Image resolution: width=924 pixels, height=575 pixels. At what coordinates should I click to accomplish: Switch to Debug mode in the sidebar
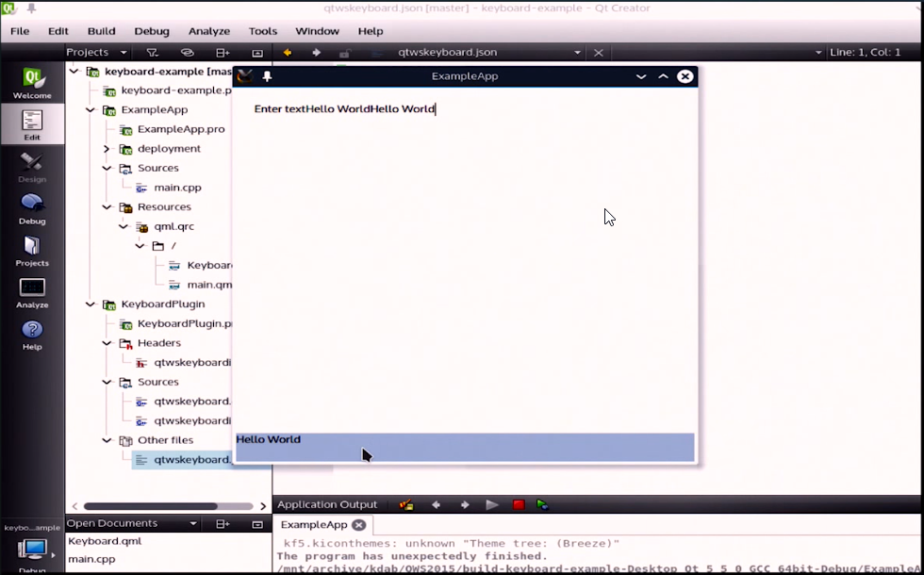(32, 209)
